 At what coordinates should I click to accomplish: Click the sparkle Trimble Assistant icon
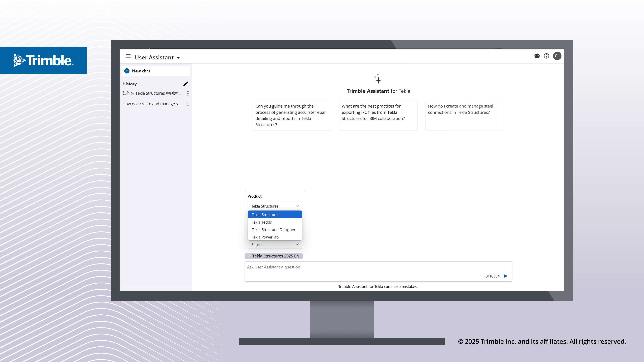[x=378, y=78]
